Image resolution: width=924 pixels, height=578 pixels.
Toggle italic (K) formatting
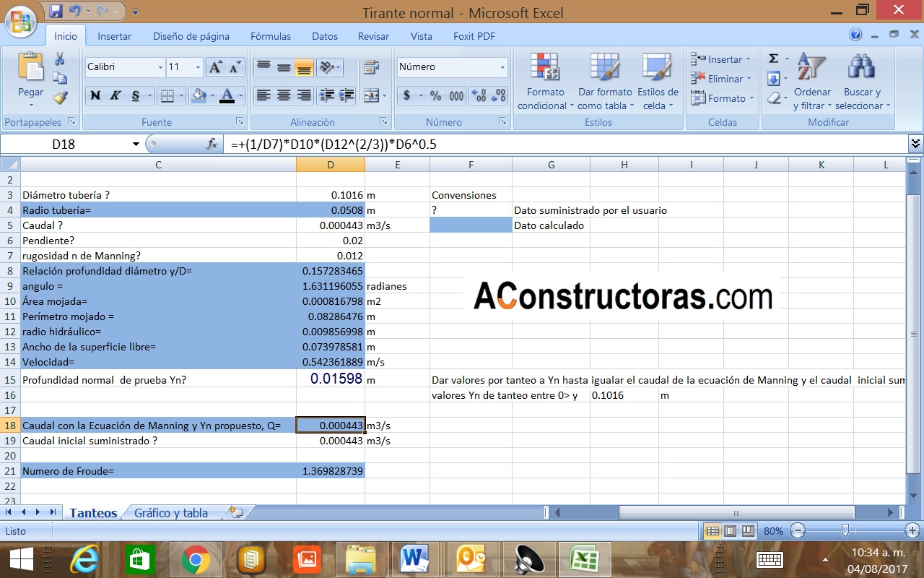tap(115, 95)
